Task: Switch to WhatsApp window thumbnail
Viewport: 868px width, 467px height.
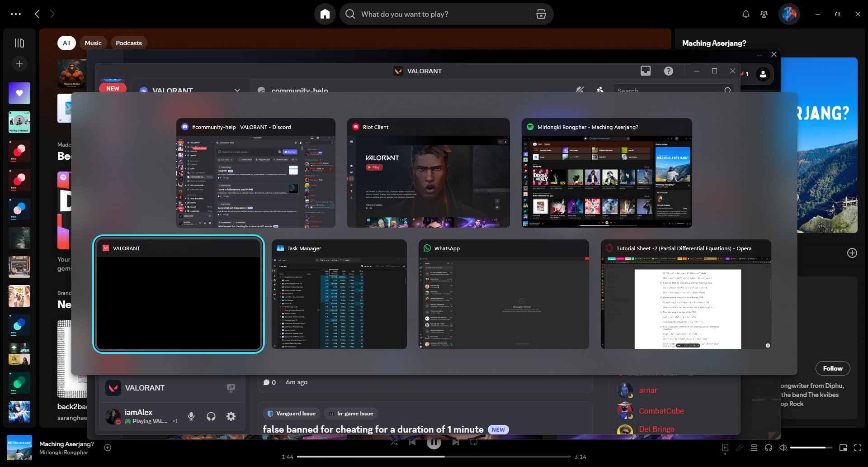Action: pos(504,294)
